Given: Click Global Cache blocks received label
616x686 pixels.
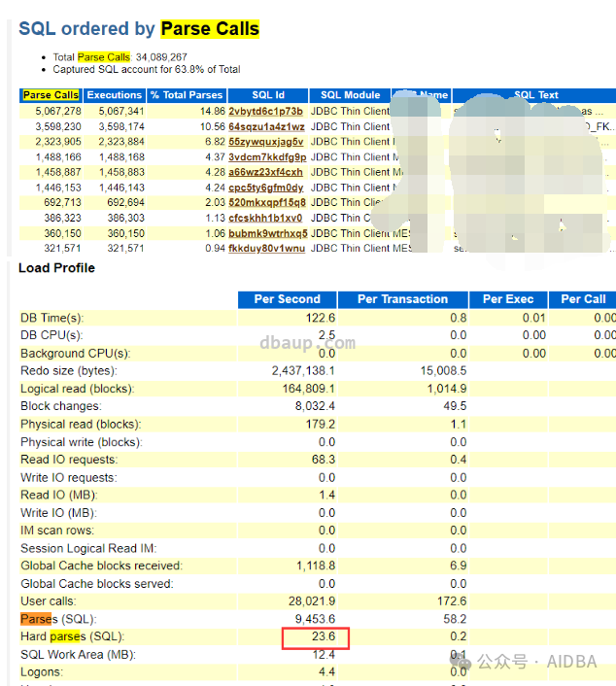Looking at the screenshot, I should tap(101, 566).
